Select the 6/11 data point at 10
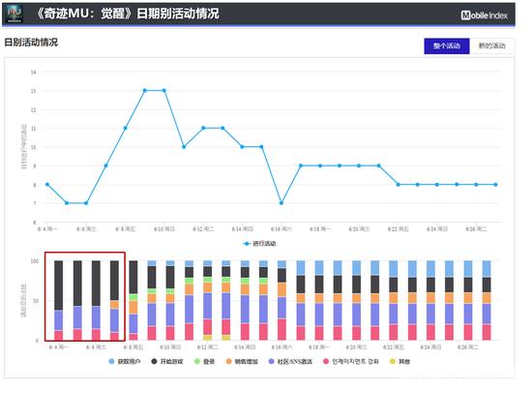 pos(184,147)
